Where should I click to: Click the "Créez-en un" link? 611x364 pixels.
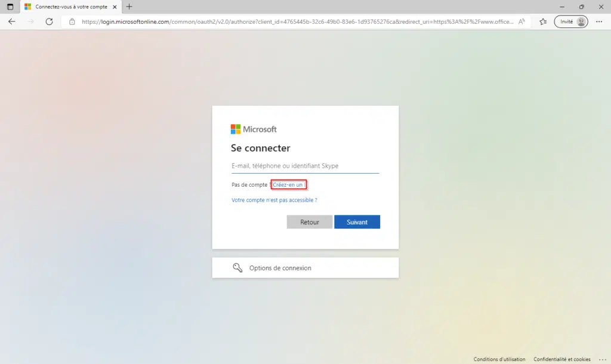pos(288,185)
